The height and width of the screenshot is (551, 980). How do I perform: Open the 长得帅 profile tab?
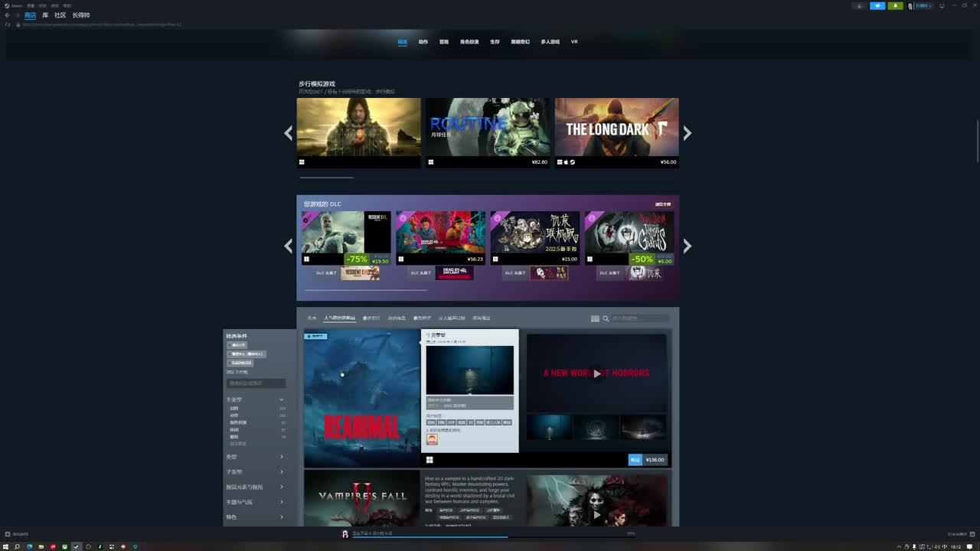pyautogui.click(x=81, y=15)
